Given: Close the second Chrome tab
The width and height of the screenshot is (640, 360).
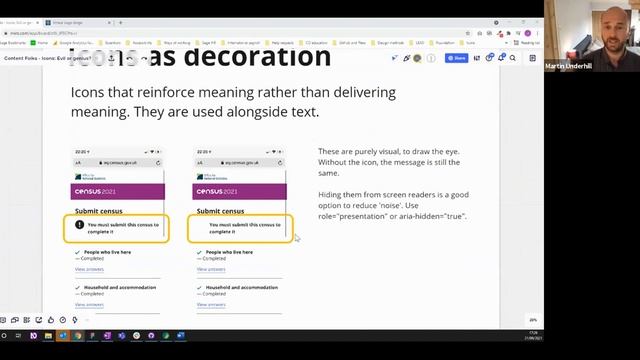Looking at the screenshot, I should tap(109, 23).
